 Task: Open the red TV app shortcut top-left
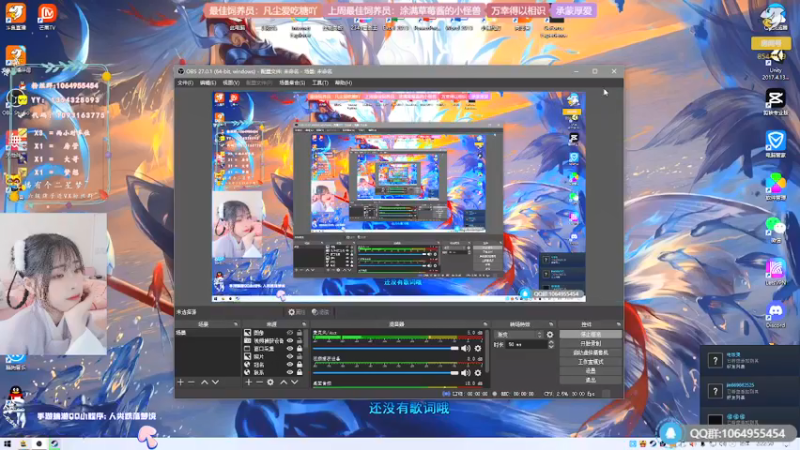pyautogui.click(x=47, y=17)
